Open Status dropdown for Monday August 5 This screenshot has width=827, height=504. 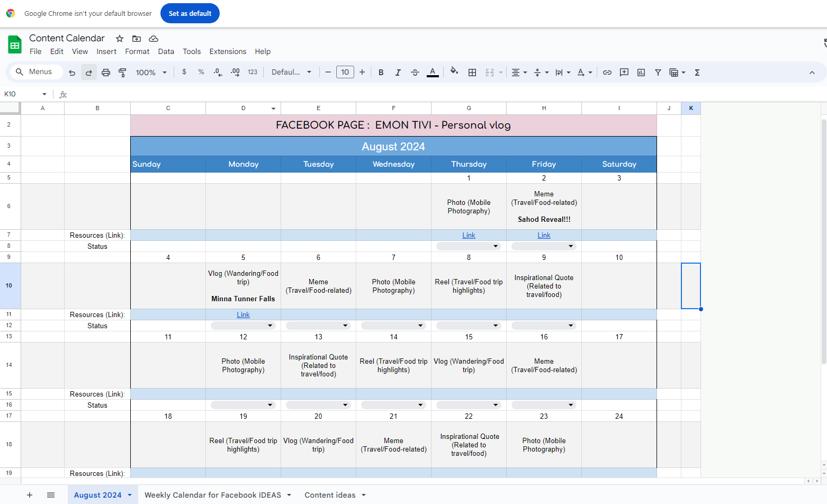(243, 326)
